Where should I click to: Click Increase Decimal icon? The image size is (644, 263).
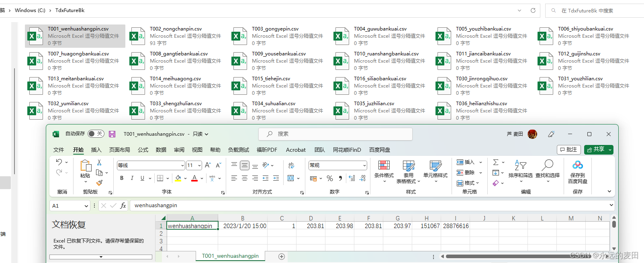[352, 178]
